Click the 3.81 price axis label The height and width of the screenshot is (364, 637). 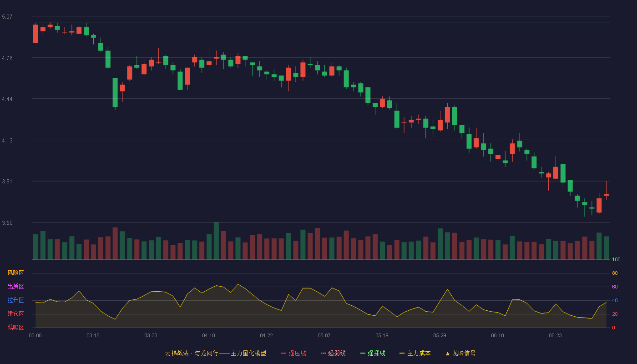tap(7, 182)
